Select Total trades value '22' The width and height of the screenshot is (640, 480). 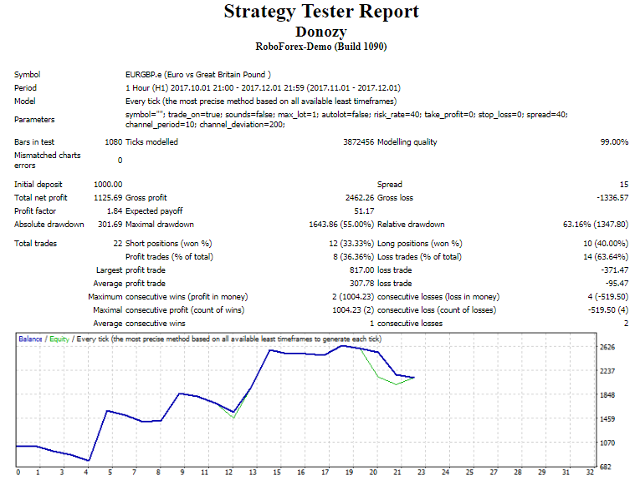118,243
